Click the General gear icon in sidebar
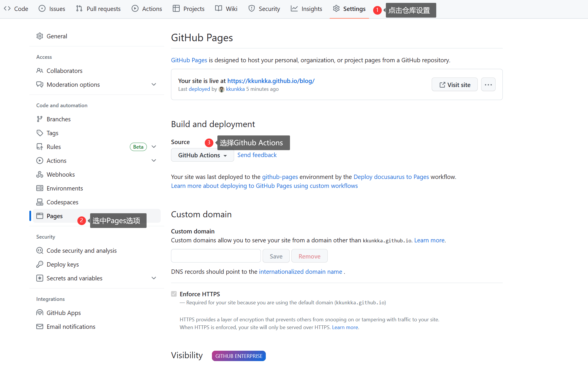The image size is (588, 368). [40, 36]
